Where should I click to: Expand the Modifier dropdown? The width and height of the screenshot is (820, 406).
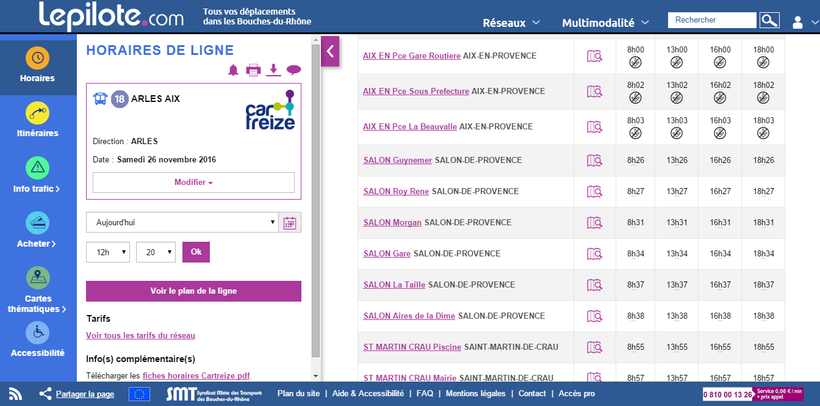pyautogui.click(x=193, y=182)
